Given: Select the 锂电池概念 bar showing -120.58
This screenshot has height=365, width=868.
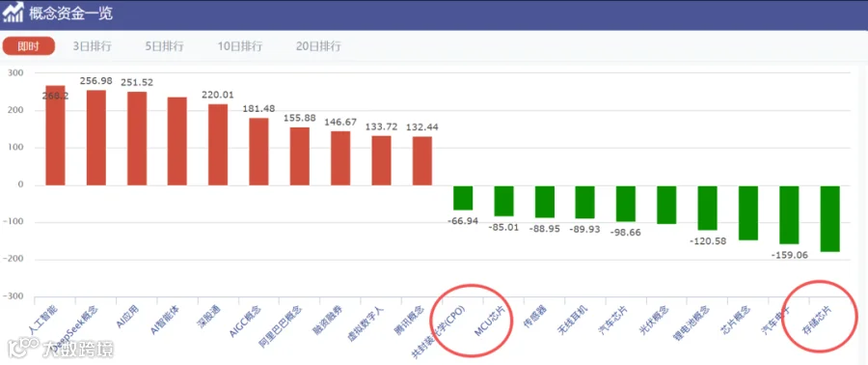Looking at the screenshot, I should [x=708, y=208].
